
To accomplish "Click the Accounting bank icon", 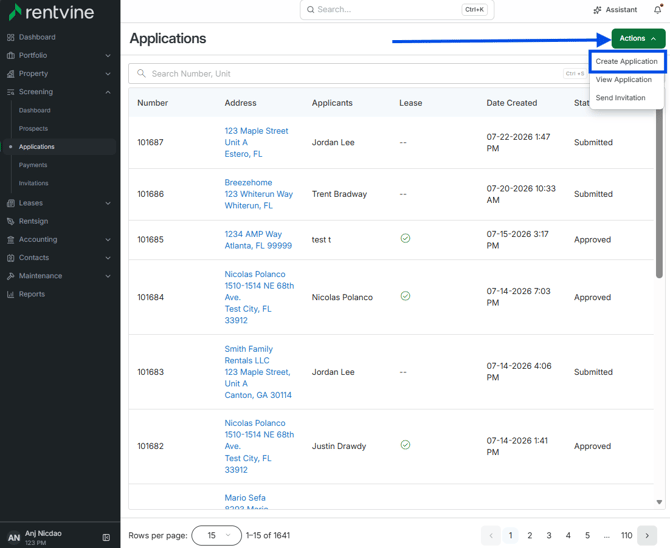I will tap(11, 239).
